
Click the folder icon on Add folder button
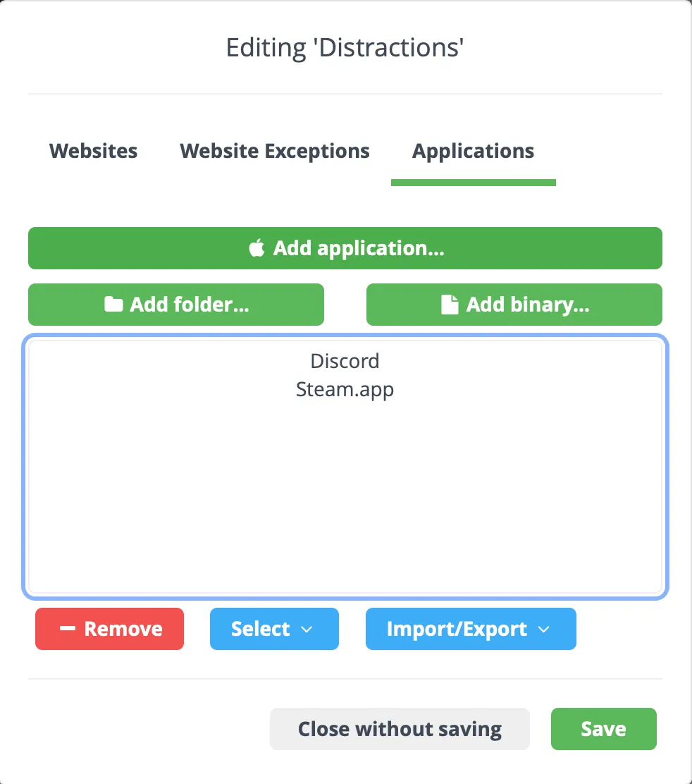116,304
